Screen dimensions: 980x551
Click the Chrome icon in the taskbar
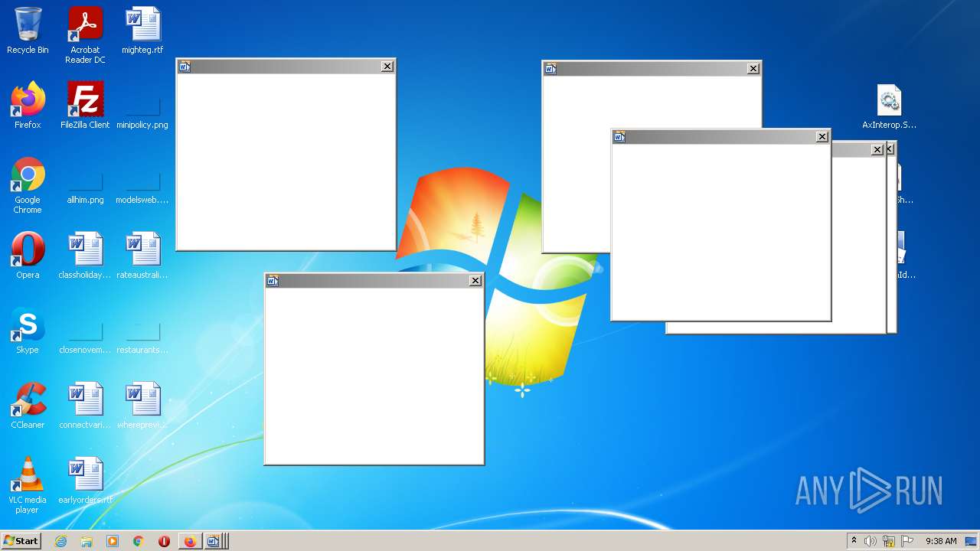pyautogui.click(x=139, y=541)
